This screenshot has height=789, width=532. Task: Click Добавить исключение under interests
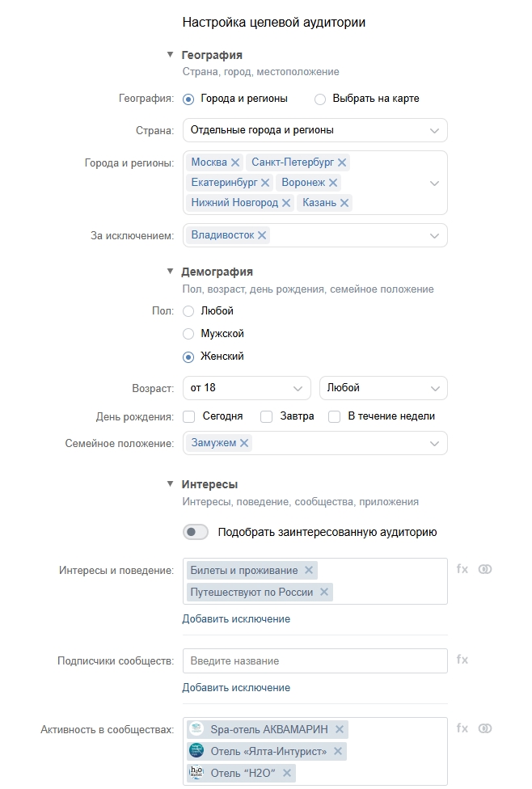(236, 619)
